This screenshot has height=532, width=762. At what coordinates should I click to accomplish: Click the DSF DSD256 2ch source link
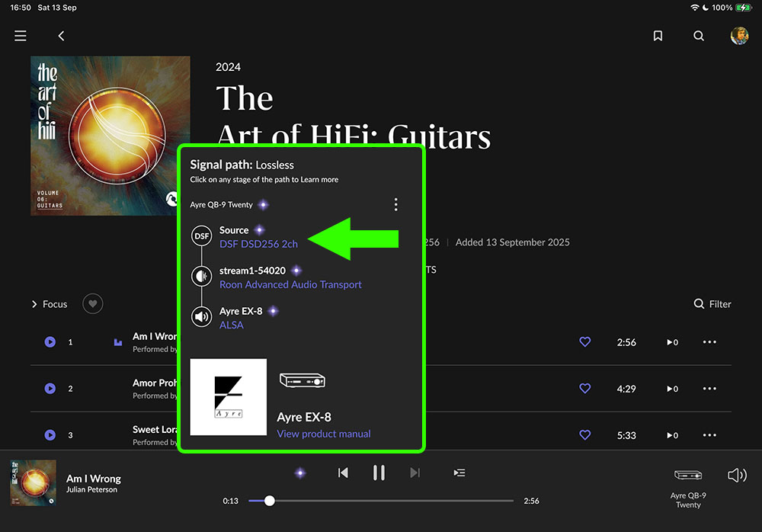(x=258, y=244)
